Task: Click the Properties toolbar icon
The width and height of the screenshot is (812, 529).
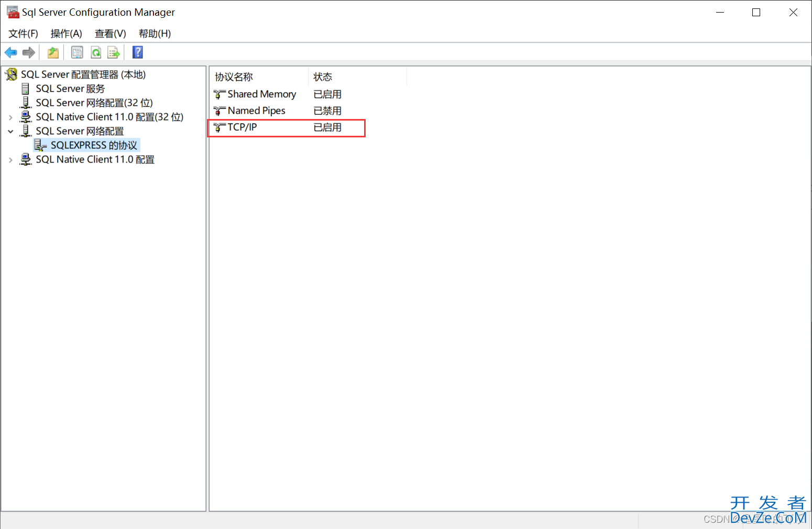Action: click(x=77, y=52)
